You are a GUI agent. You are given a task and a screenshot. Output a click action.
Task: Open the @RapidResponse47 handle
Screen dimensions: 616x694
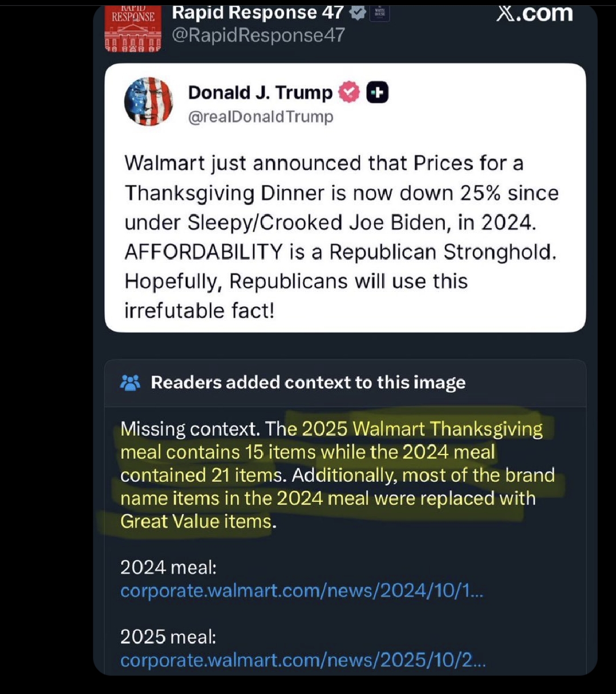(x=258, y=35)
